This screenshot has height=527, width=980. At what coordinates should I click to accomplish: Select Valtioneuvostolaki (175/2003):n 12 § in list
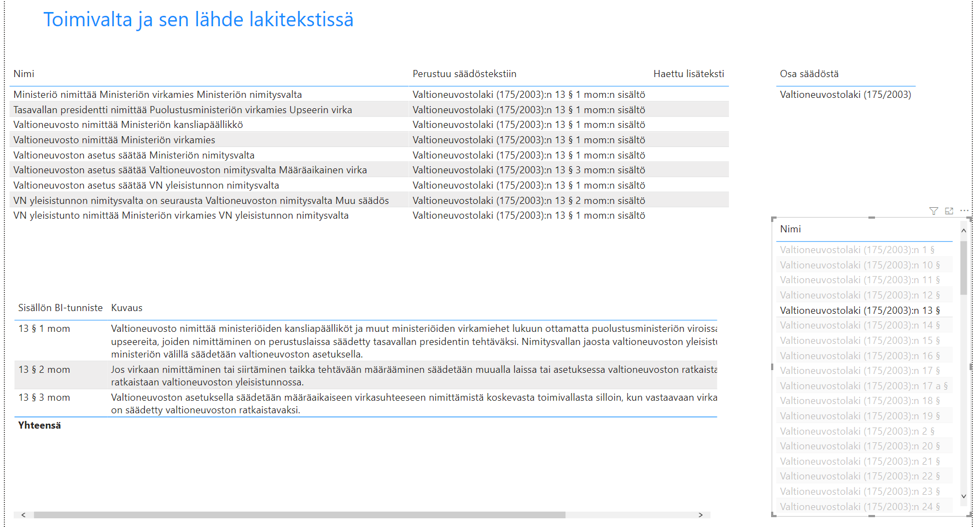coord(860,295)
